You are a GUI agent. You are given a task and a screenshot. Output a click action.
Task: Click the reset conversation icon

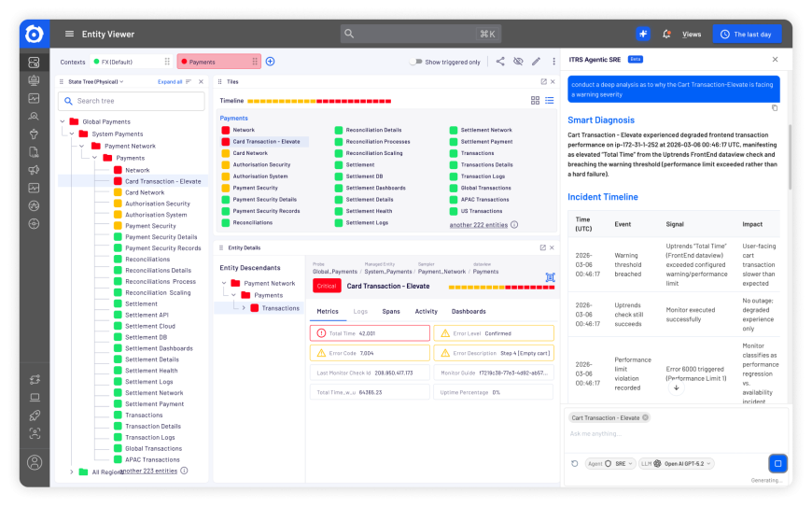click(x=575, y=463)
